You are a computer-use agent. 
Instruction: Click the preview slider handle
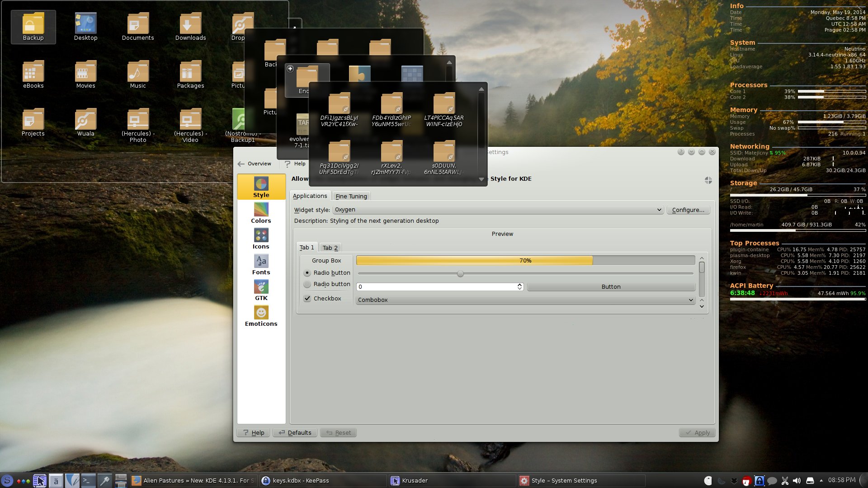pyautogui.click(x=460, y=274)
